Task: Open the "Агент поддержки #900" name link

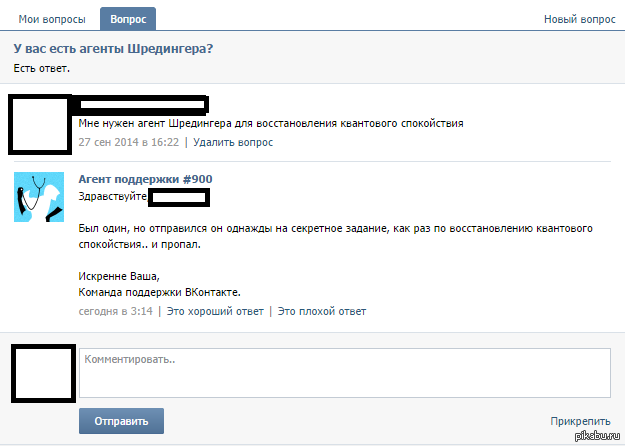Action: click(145, 179)
